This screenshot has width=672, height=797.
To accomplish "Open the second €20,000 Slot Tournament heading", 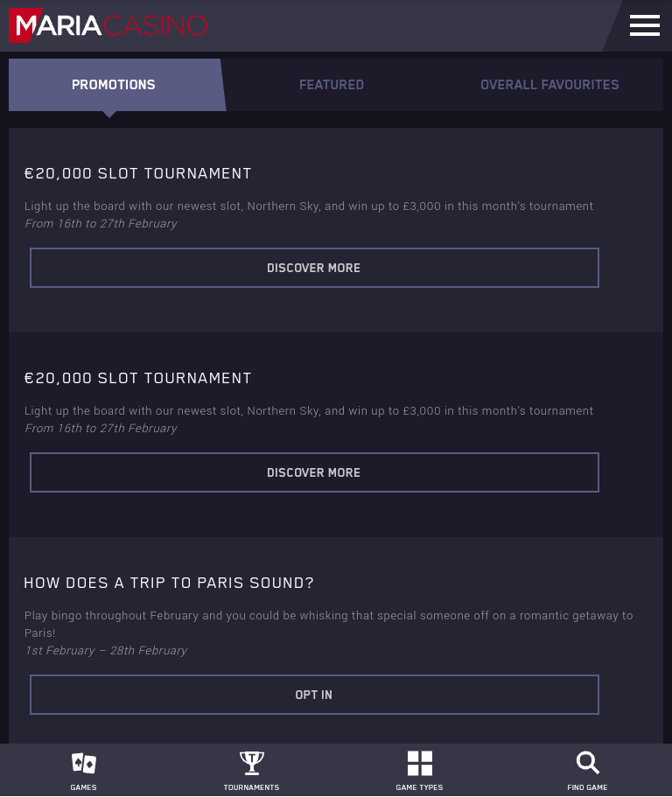I will (137, 379).
